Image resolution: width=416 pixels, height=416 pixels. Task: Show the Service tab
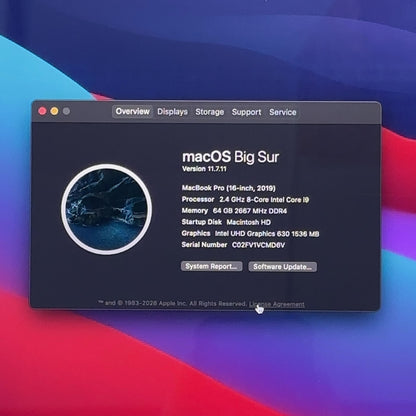coord(283,112)
